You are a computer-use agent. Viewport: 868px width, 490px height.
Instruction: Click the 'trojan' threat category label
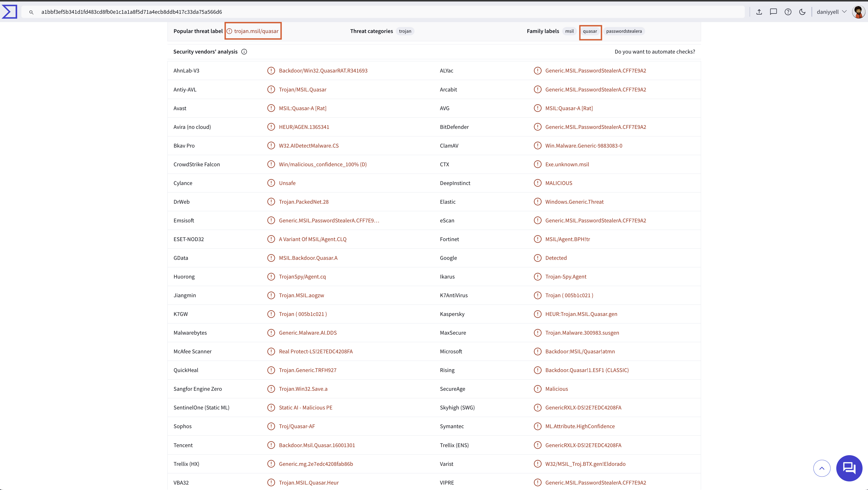pos(405,31)
